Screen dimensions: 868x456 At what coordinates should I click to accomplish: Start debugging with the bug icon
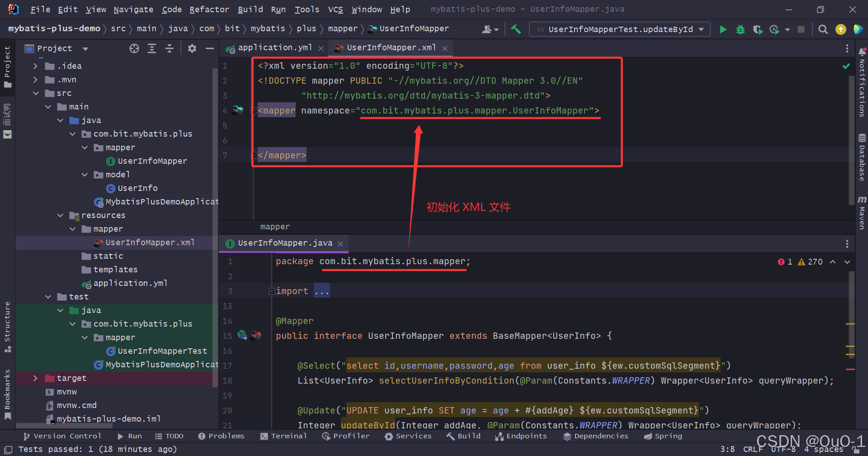[740, 29]
